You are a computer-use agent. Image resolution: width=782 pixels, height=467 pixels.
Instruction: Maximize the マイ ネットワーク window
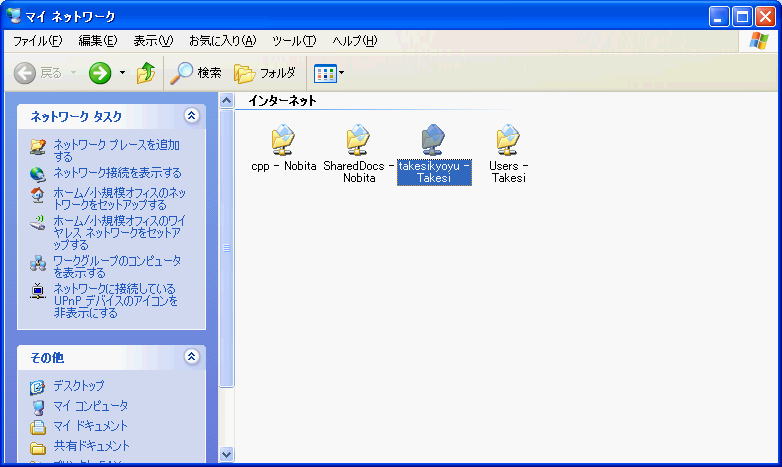742,17
